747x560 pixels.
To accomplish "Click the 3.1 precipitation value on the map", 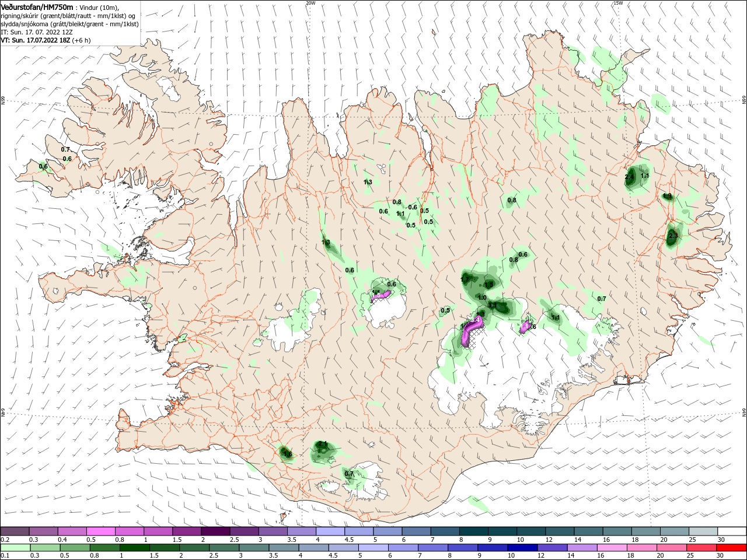I will [493, 304].
